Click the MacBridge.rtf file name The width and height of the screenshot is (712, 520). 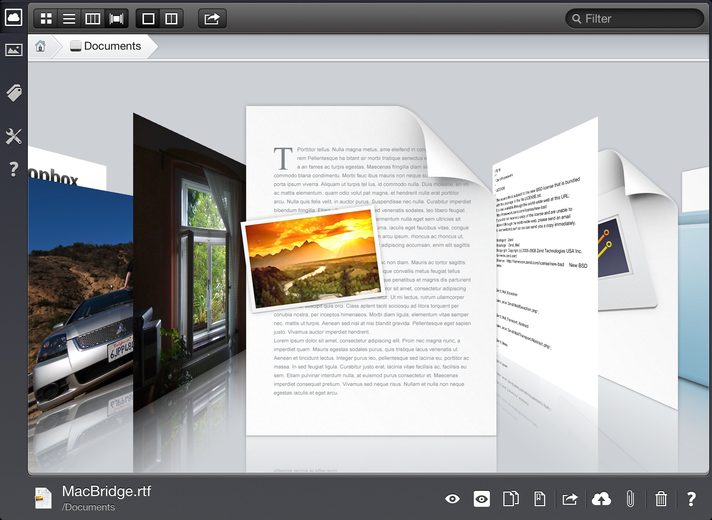[x=106, y=491]
